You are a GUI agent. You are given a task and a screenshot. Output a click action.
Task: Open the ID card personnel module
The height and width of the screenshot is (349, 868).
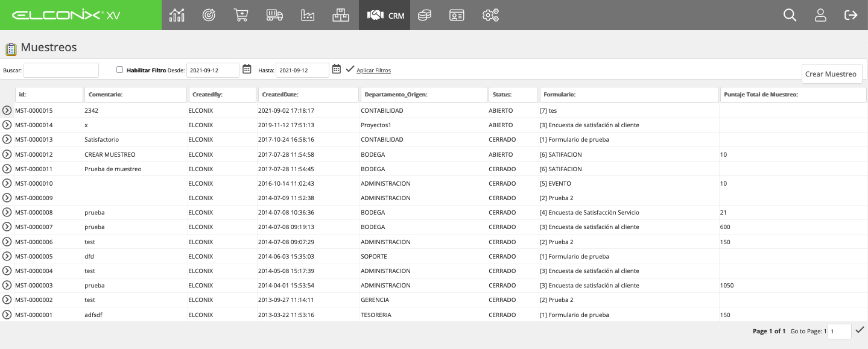point(457,15)
